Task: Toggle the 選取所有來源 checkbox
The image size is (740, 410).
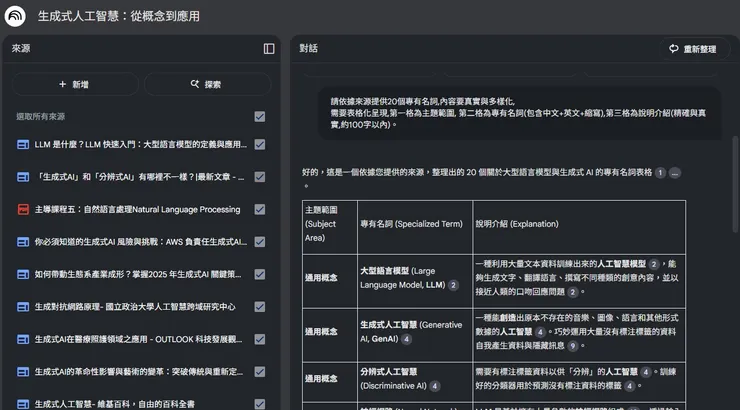Action: (260, 117)
